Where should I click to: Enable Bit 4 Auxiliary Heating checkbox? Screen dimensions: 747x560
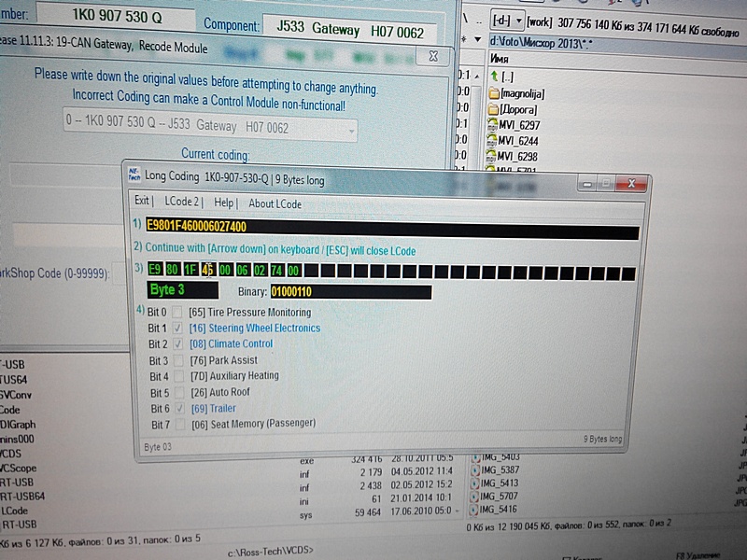178,376
